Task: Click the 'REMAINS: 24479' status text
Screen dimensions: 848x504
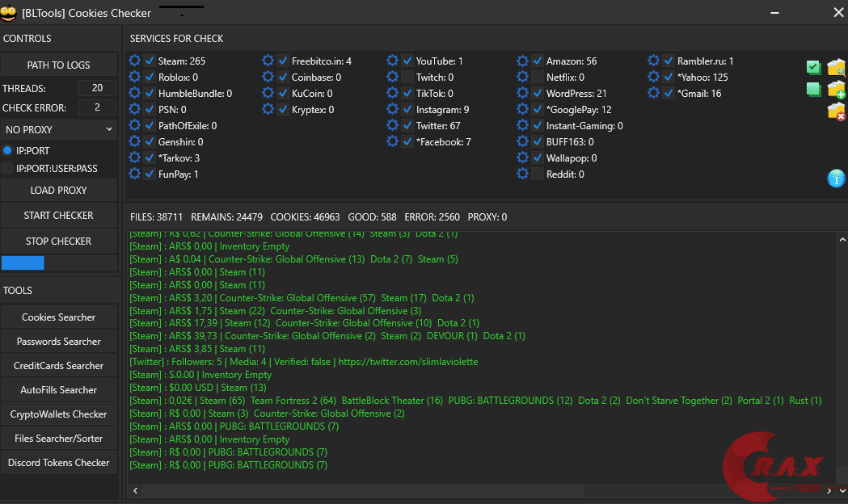Action: [226, 217]
